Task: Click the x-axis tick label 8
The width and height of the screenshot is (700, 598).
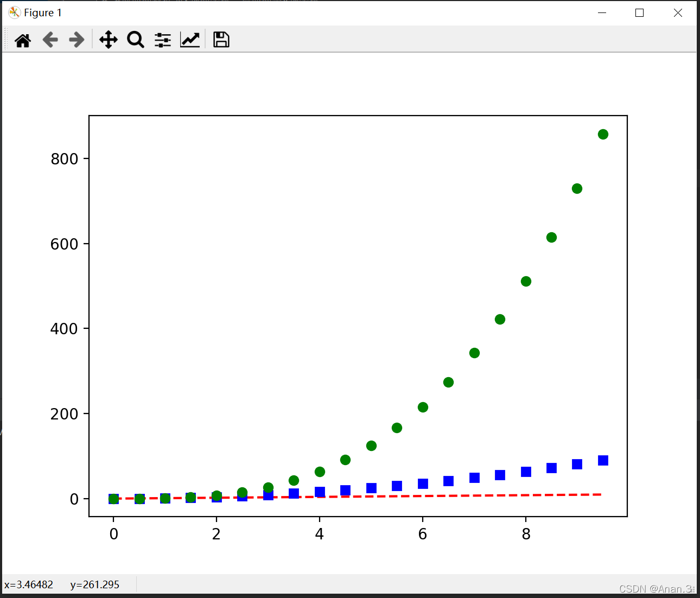Action: (x=526, y=535)
